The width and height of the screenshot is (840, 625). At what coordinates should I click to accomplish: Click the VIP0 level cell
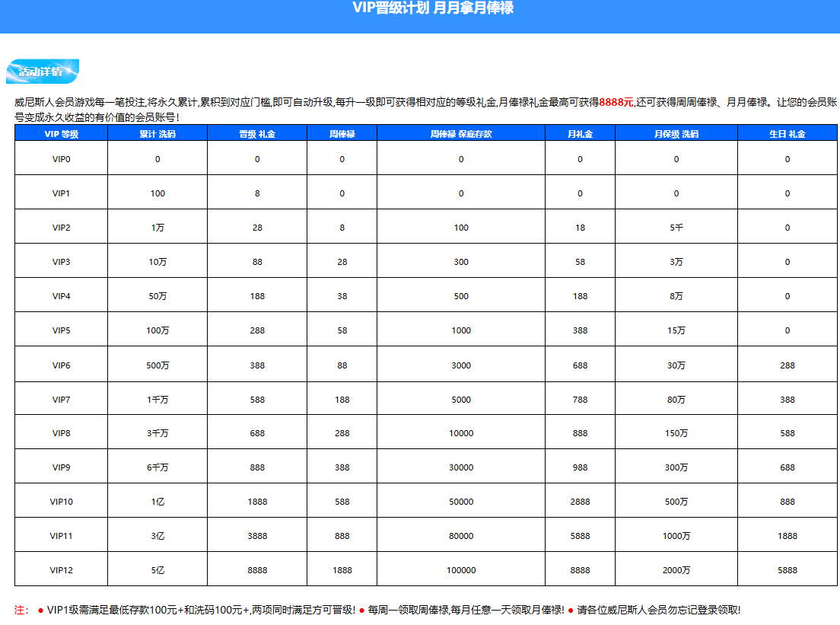click(61, 158)
